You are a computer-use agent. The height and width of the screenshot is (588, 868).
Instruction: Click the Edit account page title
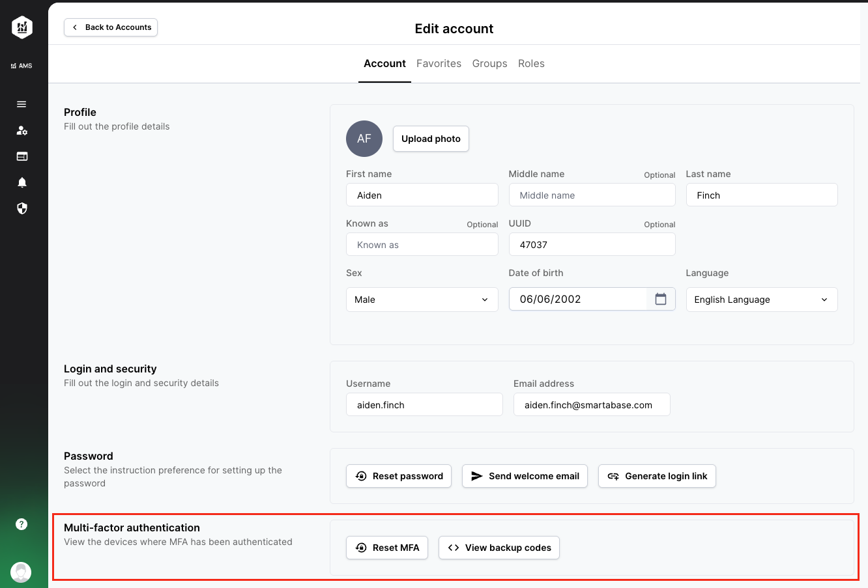pyautogui.click(x=454, y=29)
